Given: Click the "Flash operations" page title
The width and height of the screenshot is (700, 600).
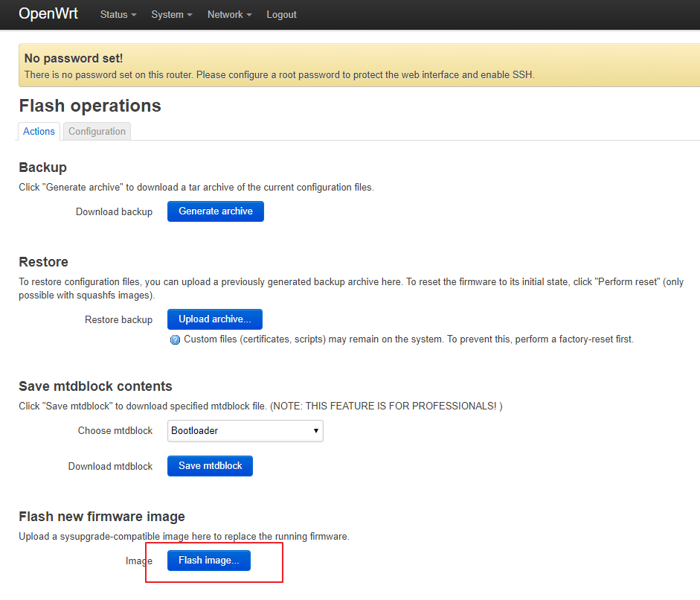Looking at the screenshot, I should (x=90, y=106).
